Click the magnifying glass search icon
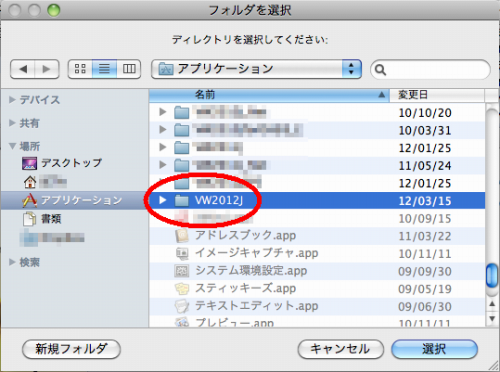Image resolution: width=500 pixels, height=372 pixels. [380, 70]
